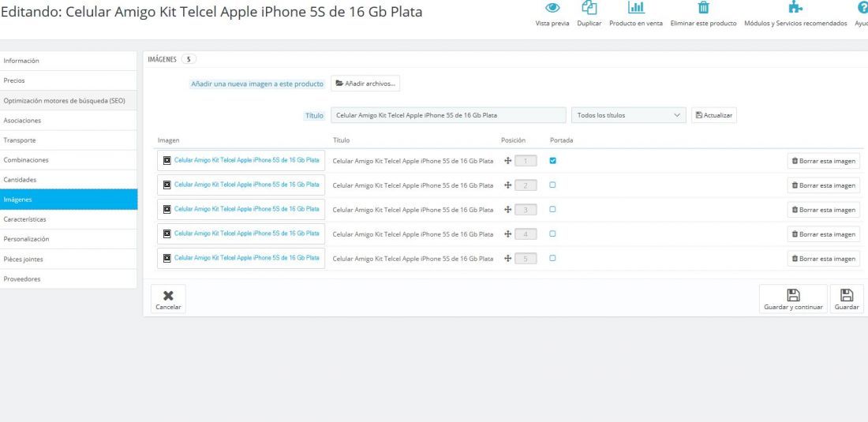Click into the Título input field
The height and width of the screenshot is (422, 868).
click(448, 115)
